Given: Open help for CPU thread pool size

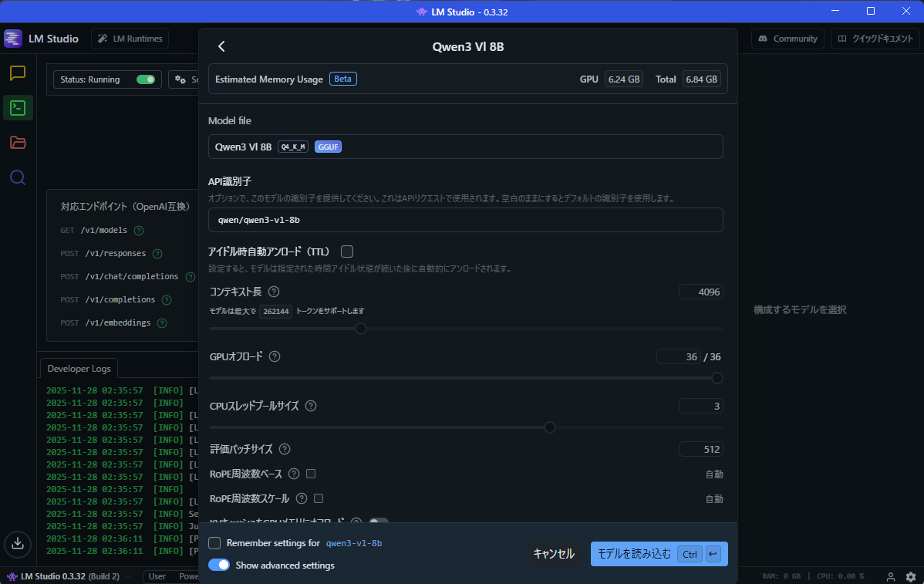Looking at the screenshot, I should click(x=311, y=406).
